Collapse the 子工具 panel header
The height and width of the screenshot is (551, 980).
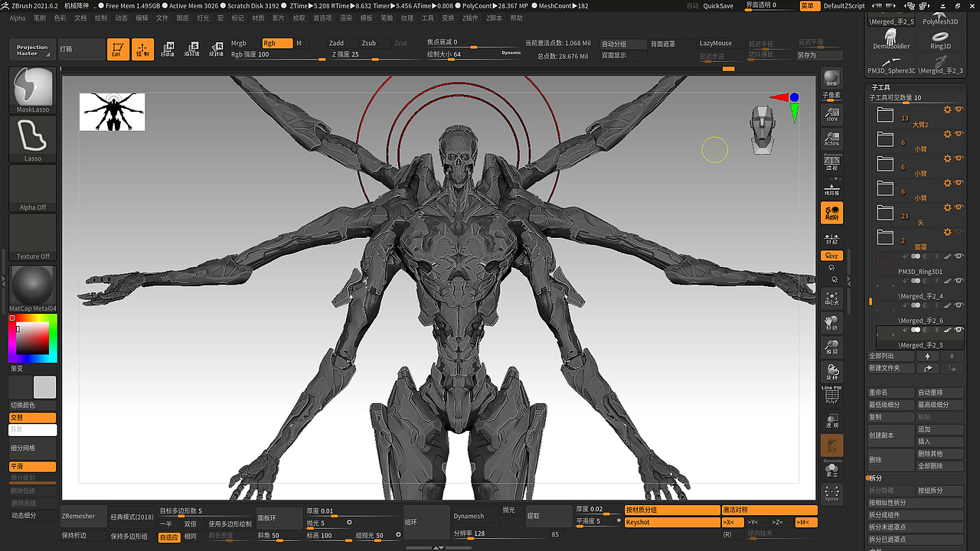click(x=881, y=88)
